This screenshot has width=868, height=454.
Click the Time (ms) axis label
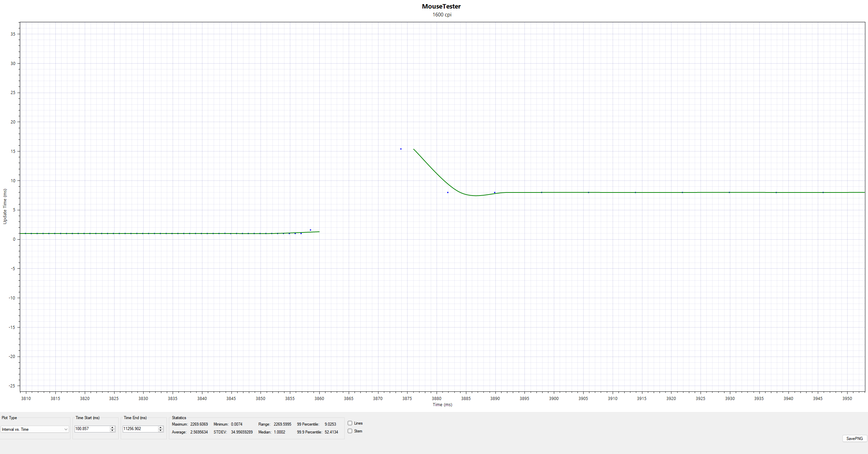(442, 405)
